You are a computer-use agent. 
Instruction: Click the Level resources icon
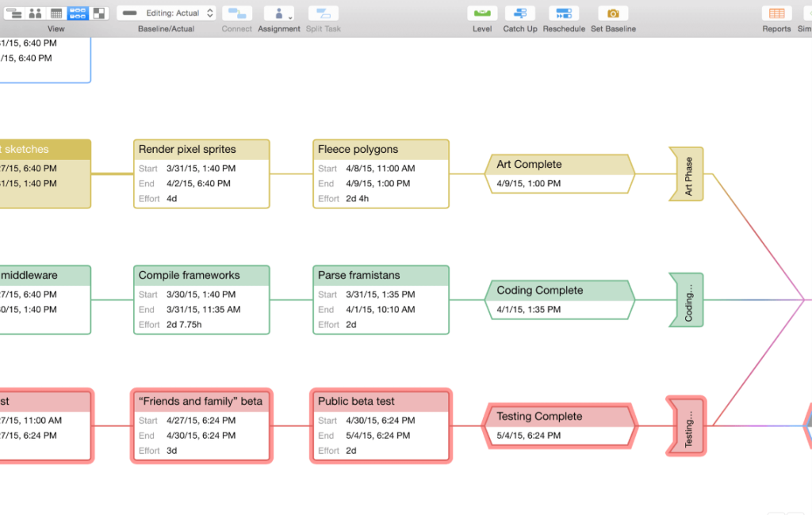482,13
